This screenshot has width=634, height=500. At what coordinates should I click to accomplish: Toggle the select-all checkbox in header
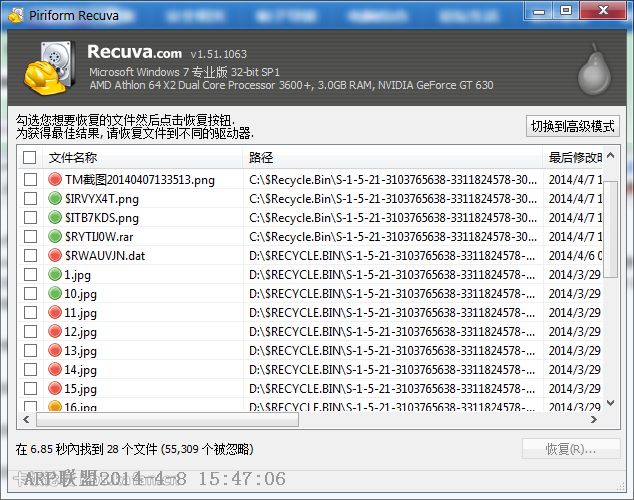[30, 158]
